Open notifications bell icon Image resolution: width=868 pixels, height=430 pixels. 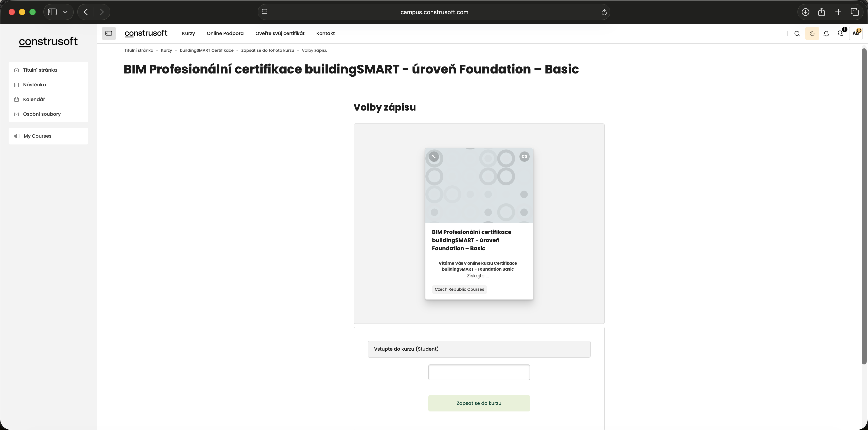pyautogui.click(x=826, y=34)
